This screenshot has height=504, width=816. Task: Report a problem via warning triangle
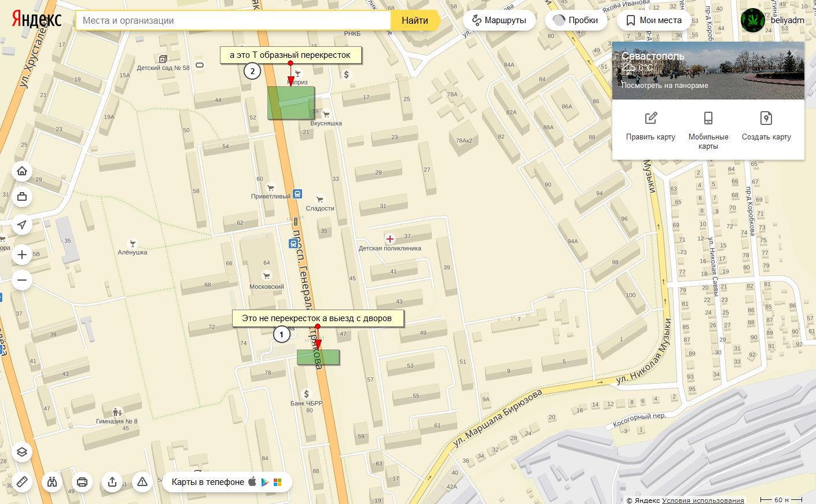pyautogui.click(x=142, y=481)
